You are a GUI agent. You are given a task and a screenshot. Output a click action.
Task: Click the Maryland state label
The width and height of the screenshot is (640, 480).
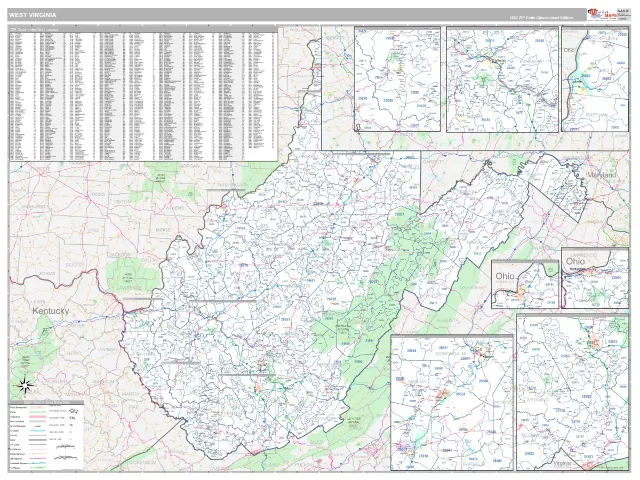click(x=602, y=175)
